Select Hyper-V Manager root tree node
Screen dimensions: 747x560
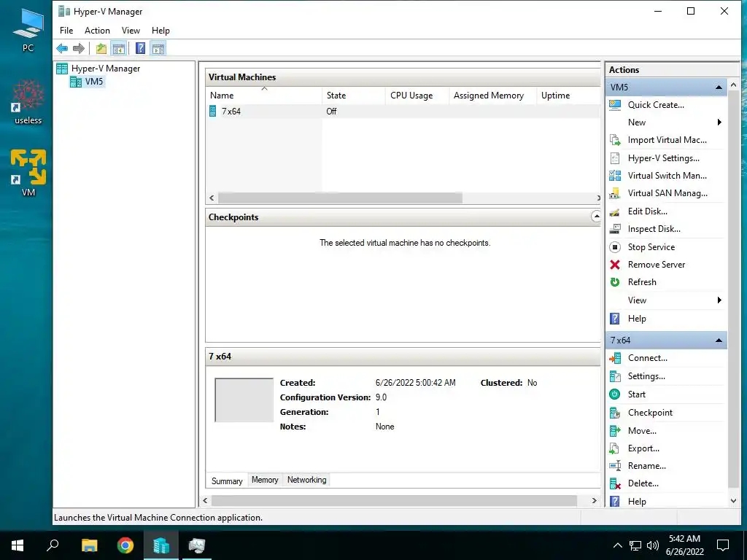pos(98,69)
